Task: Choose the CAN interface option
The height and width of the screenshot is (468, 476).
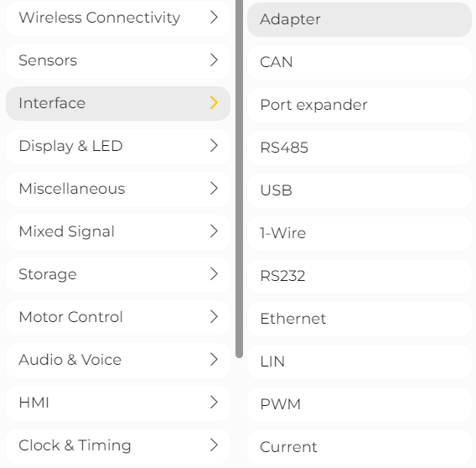Action: (360, 62)
